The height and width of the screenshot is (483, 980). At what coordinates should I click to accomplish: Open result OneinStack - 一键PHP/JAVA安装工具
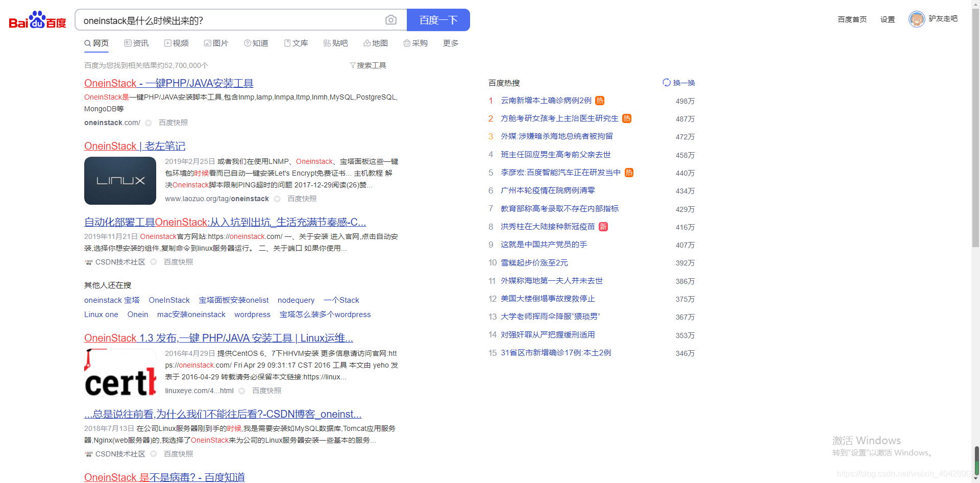click(x=169, y=83)
